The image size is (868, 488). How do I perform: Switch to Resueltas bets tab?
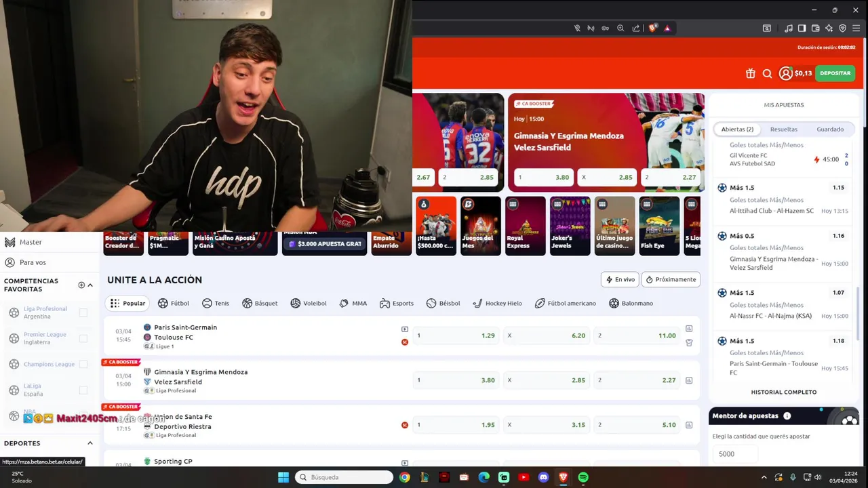point(784,129)
